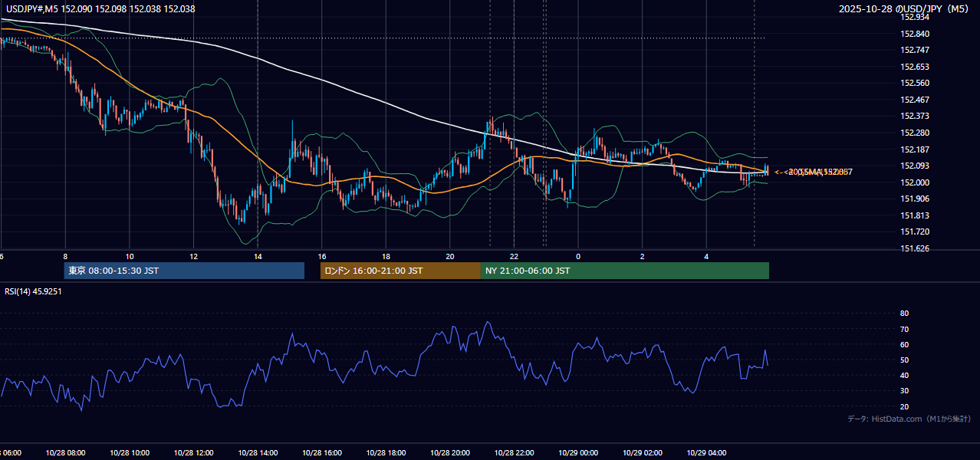
Task: Click price level 152.840 on the axis
Action: pos(915,34)
